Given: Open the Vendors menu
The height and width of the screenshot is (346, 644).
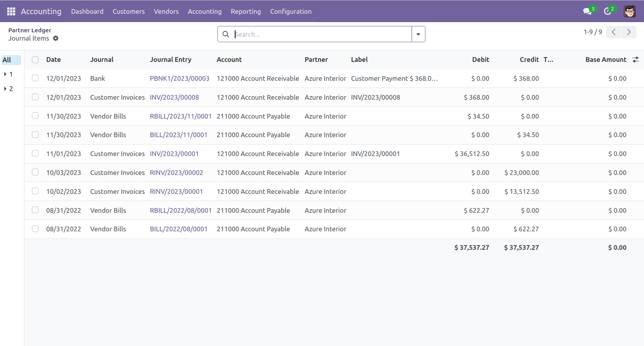Looking at the screenshot, I should (166, 11).
